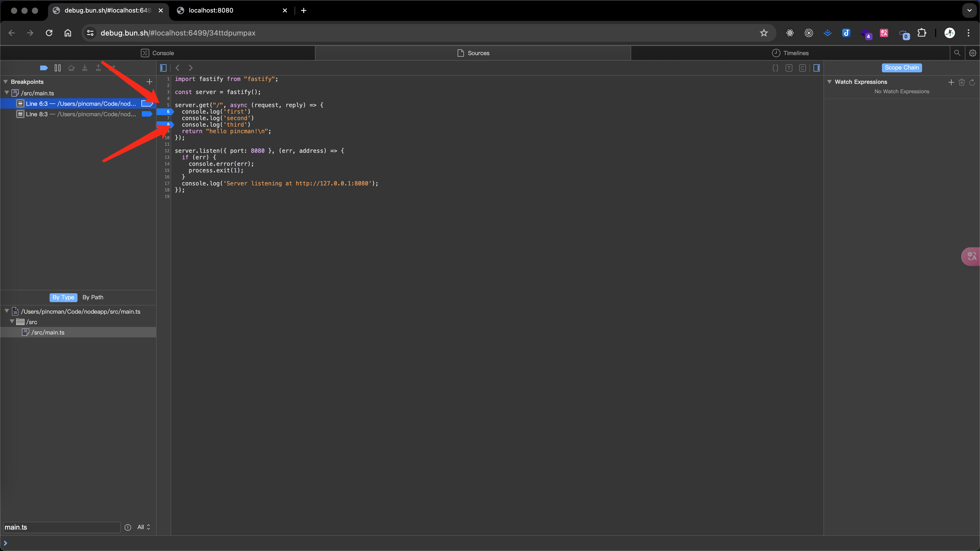980x551 pixels.
Task: Select the By Path grouping
Action: click(93, 297)
